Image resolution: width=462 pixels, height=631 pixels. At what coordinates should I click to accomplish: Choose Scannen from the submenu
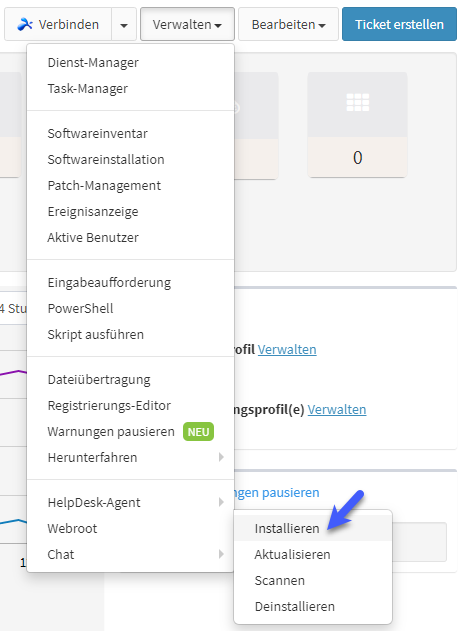[280, 580]
